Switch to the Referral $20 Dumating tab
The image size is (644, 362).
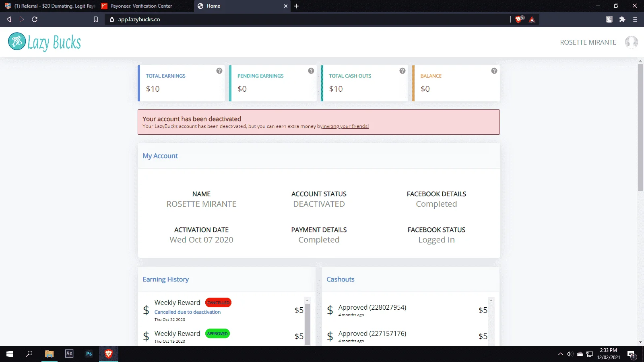pos(51,6)
